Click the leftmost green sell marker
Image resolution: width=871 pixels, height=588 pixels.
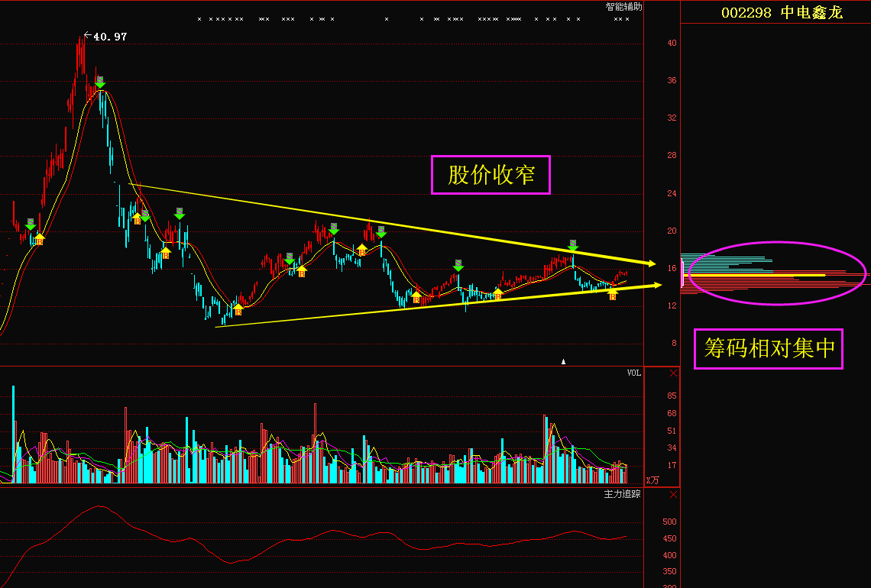(30, 224)
